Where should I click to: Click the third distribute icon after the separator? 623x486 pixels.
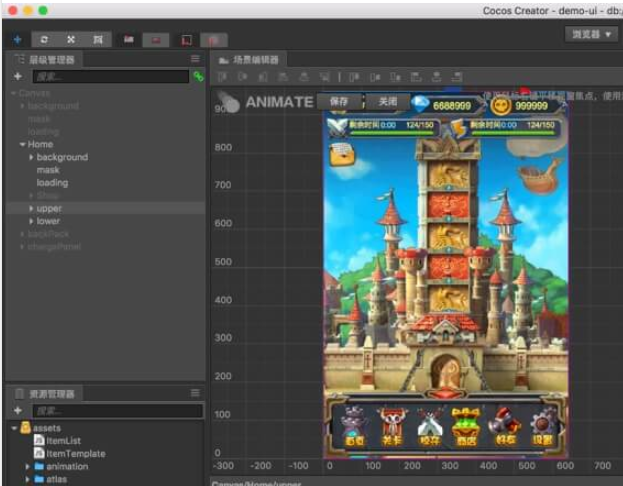pyautogui.click(x=395, y=77)
